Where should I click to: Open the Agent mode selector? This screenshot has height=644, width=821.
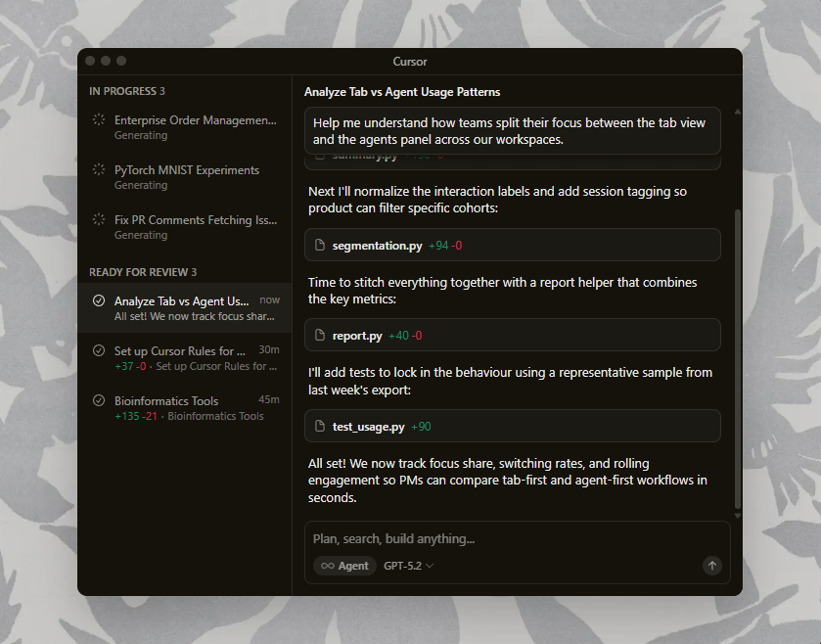344,566
